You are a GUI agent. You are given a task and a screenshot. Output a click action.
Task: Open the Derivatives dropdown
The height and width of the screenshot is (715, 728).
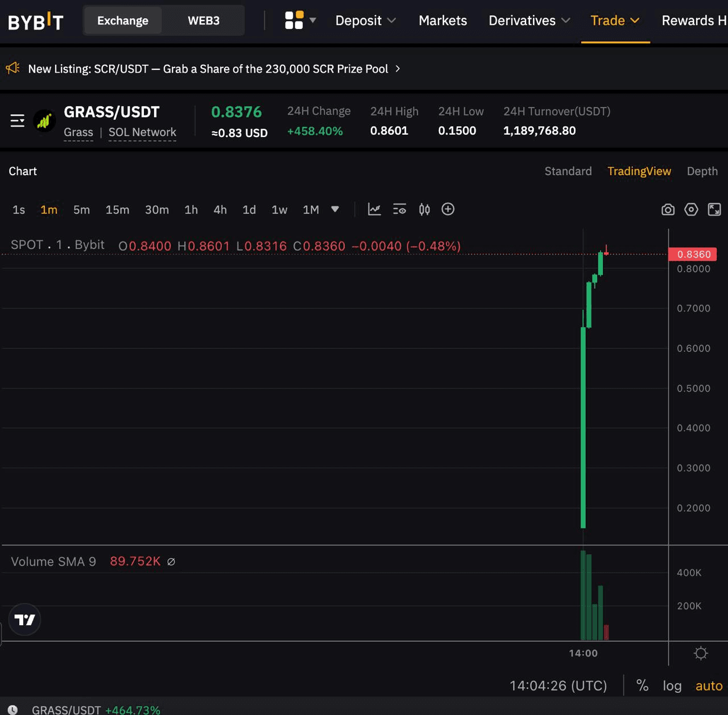[x=529, y=20]
